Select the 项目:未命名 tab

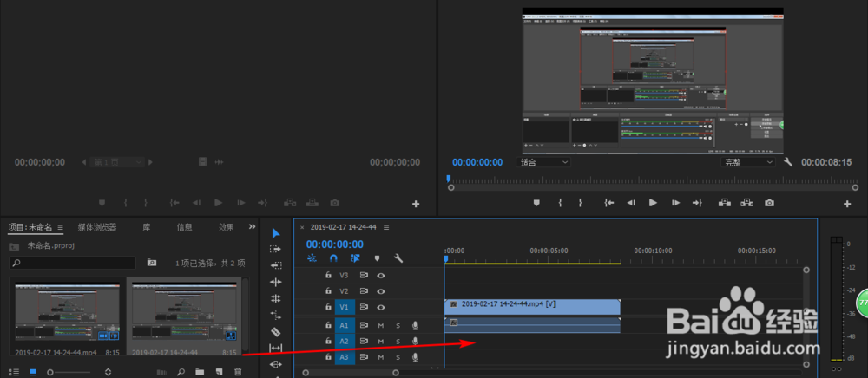[30, 227]
